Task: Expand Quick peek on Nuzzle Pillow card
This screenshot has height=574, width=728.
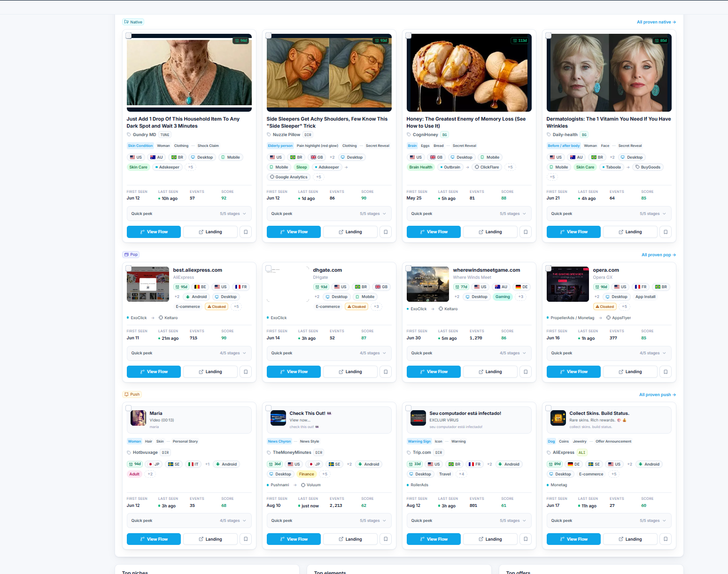Action: (x=329, y=214)
